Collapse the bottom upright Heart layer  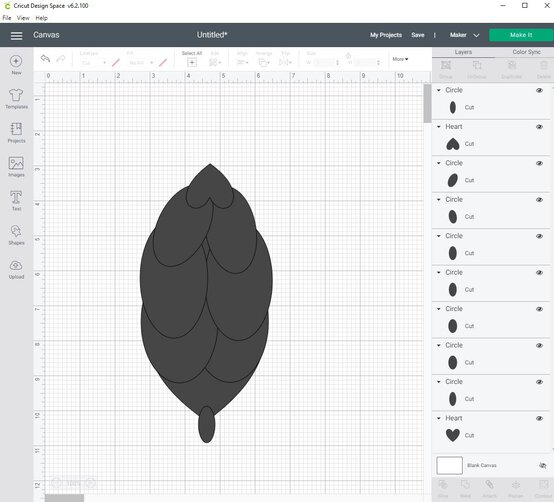[x=439, y=418]
